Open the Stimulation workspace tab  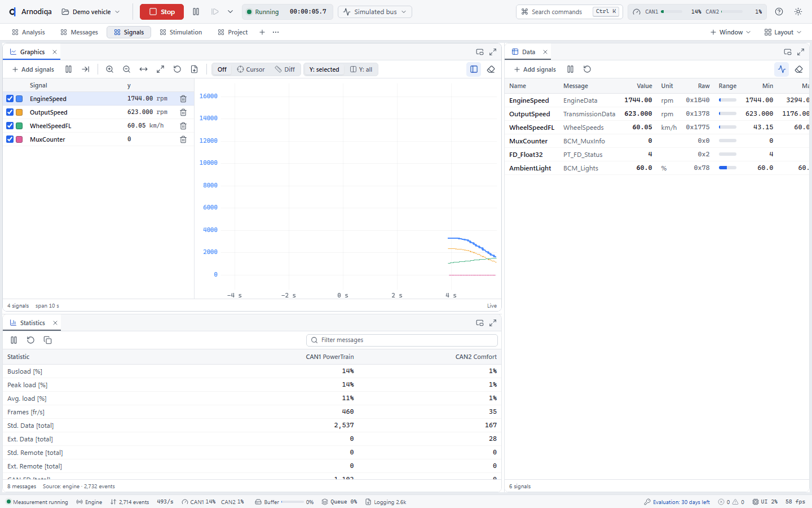[x=181, y=32]
